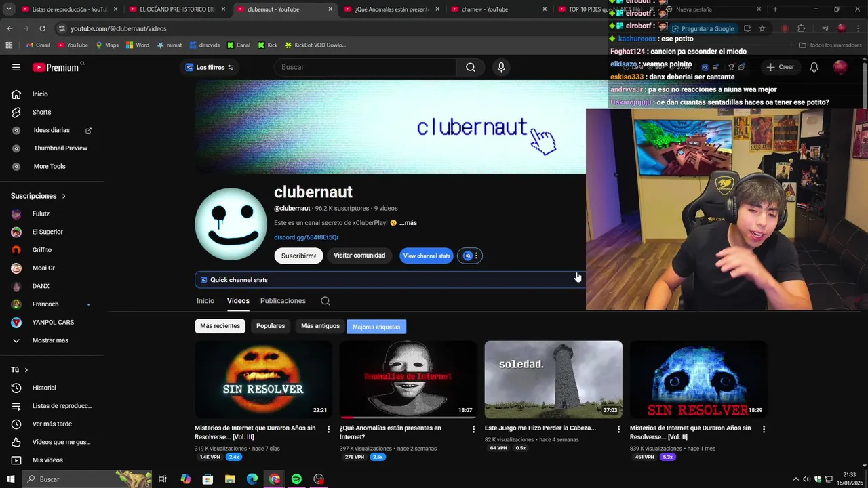Open the browser media control icon
Viewport: 868px width, 488px height.
[x=825, y=28]
